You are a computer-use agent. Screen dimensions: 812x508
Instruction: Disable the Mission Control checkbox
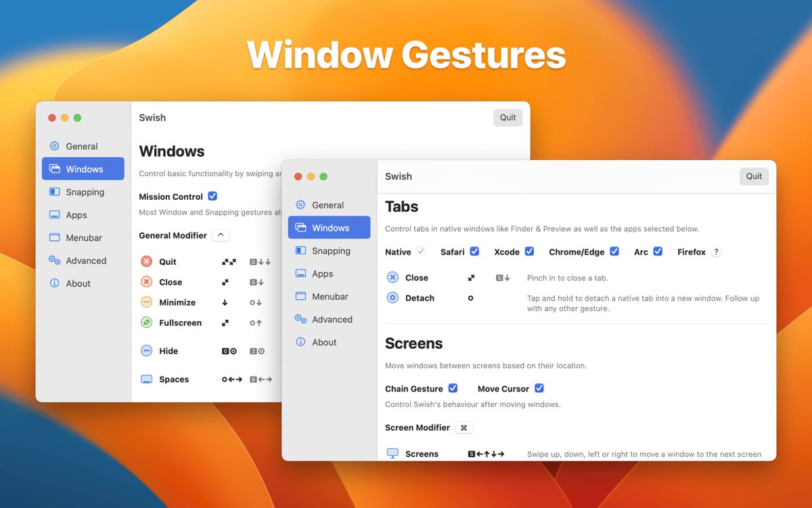tap(212, 196)
